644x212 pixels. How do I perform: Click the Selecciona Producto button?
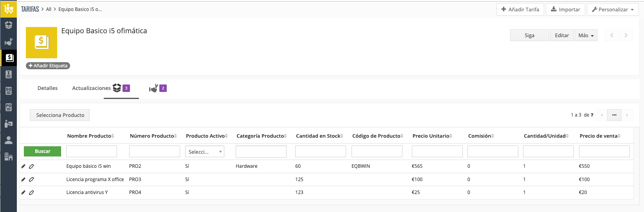pos(60,115)
